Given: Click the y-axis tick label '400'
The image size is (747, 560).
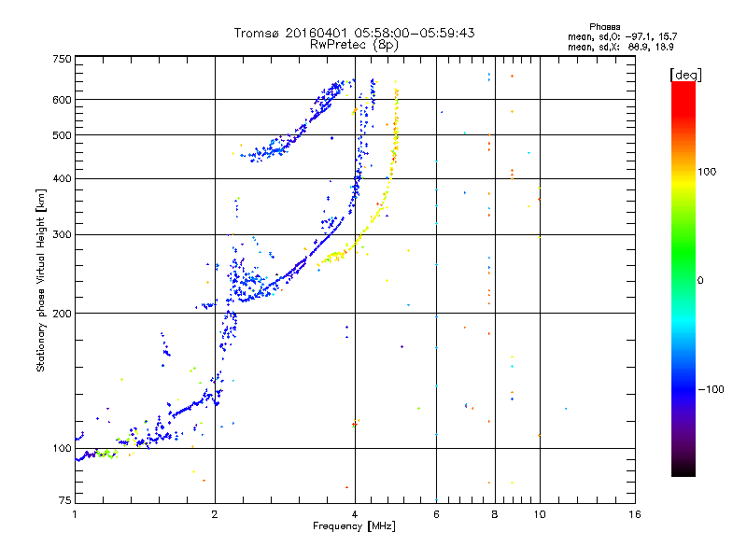Looking at the screenshot, I should click(62, 179).
